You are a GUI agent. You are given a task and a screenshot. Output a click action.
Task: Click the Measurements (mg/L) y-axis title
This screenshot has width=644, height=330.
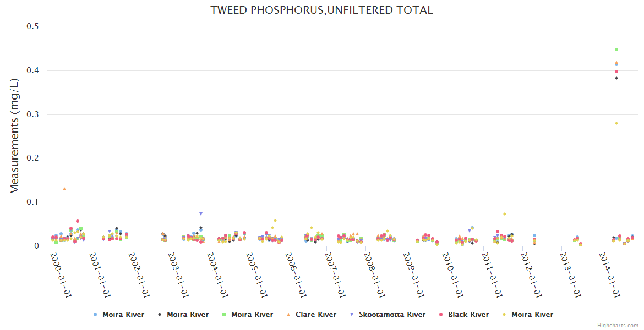coord(14,135)
